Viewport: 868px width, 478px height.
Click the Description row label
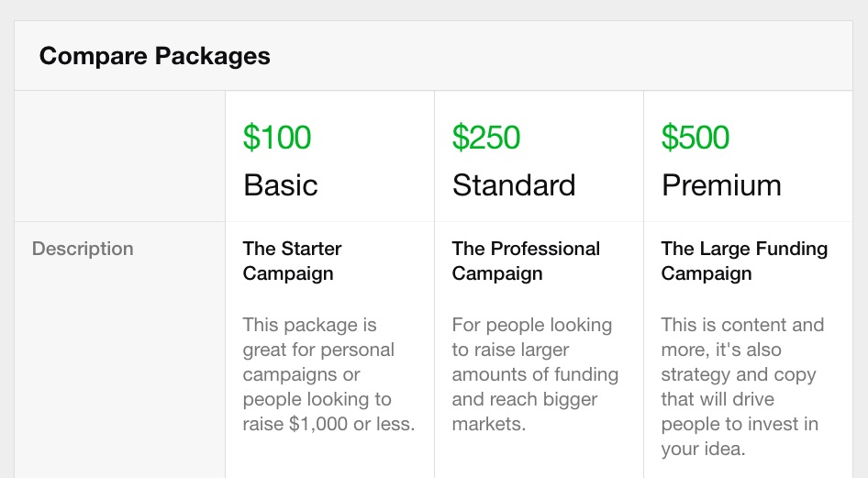coord(83,249)
